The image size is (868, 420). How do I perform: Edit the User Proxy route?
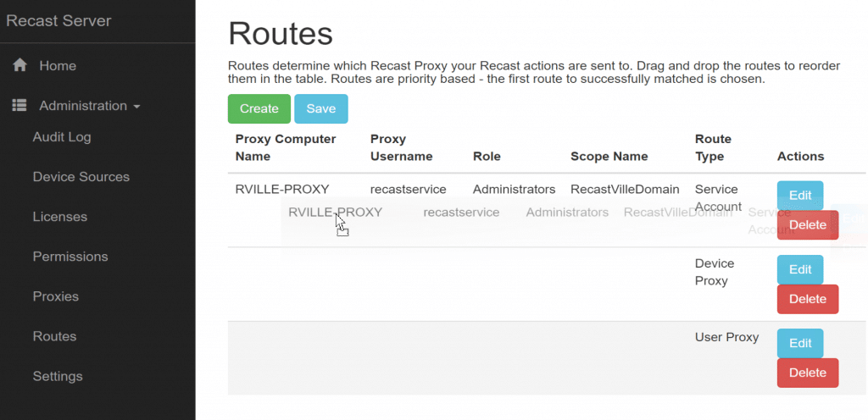[x=800, y=343]
